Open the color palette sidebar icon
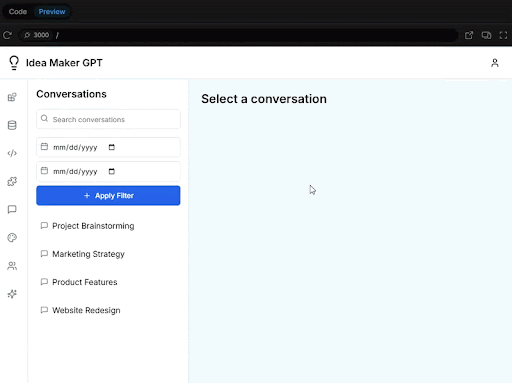The width and height of the screenshot is (512, 383). [12, 238]
